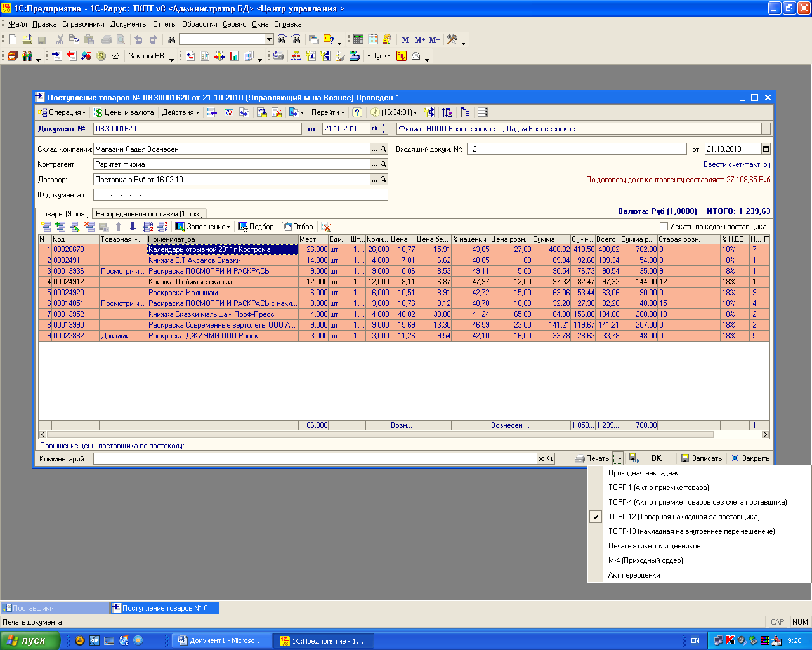Open the Перейти dropdown menu
The width and height of the screenshot is (812, 650).
coord(328,112)
